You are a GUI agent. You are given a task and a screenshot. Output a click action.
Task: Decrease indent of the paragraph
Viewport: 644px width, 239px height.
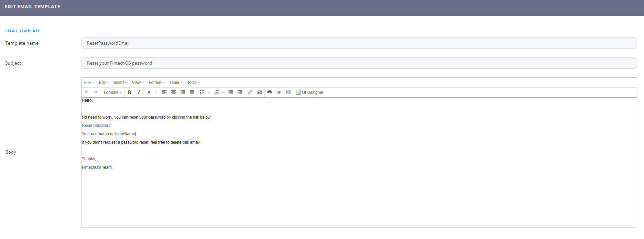point(231,92)
